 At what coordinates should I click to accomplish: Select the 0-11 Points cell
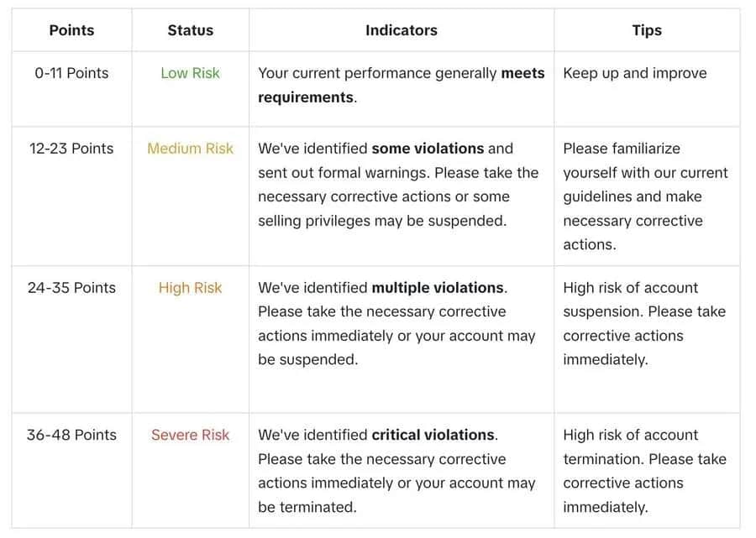click(71, 73)
